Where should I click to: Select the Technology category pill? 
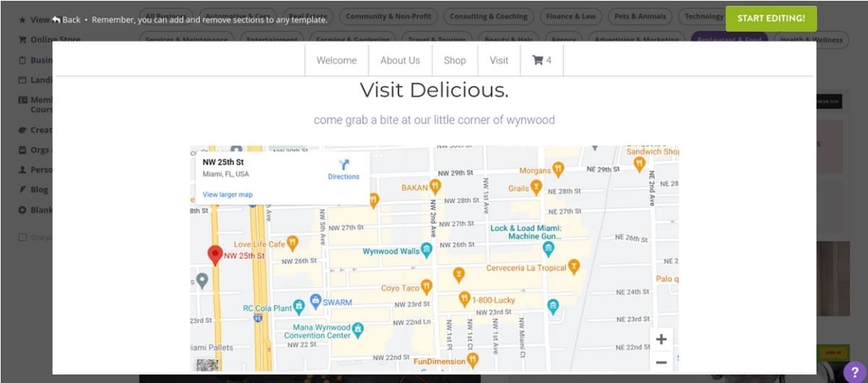click(702, 16)
